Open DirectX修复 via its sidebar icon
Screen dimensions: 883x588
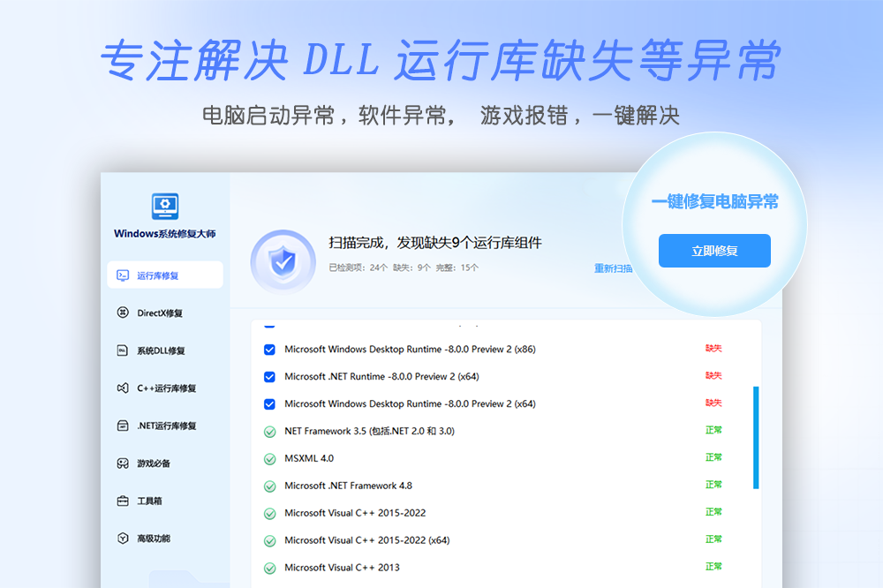tap(123, 313)
